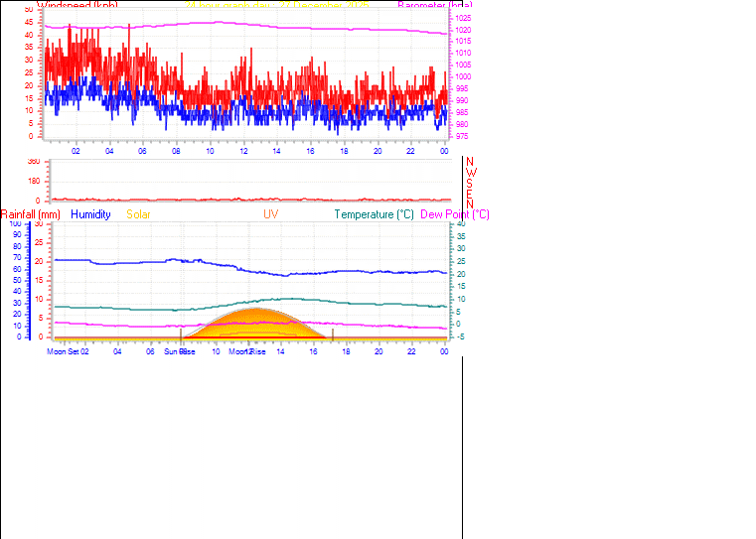This screenshot has width=756, height=539.
Task: Click the orange solar radiation dome
Action: 258,326
